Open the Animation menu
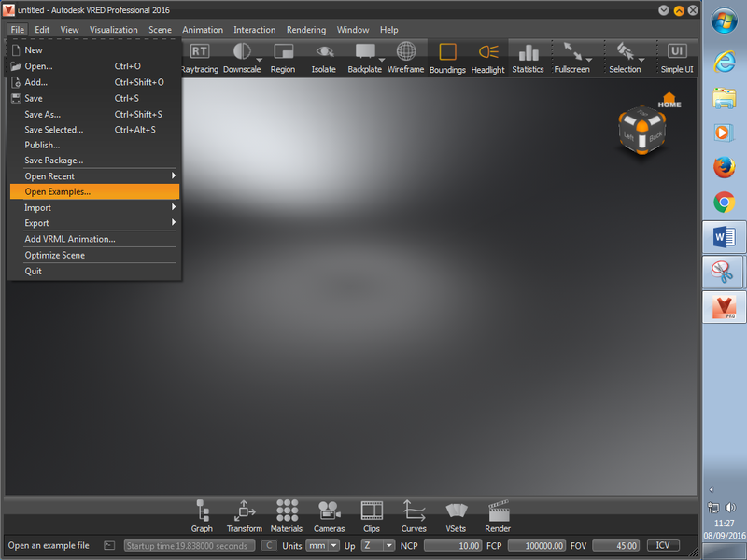This screenshot has width=747, height=560. [203, 30]
